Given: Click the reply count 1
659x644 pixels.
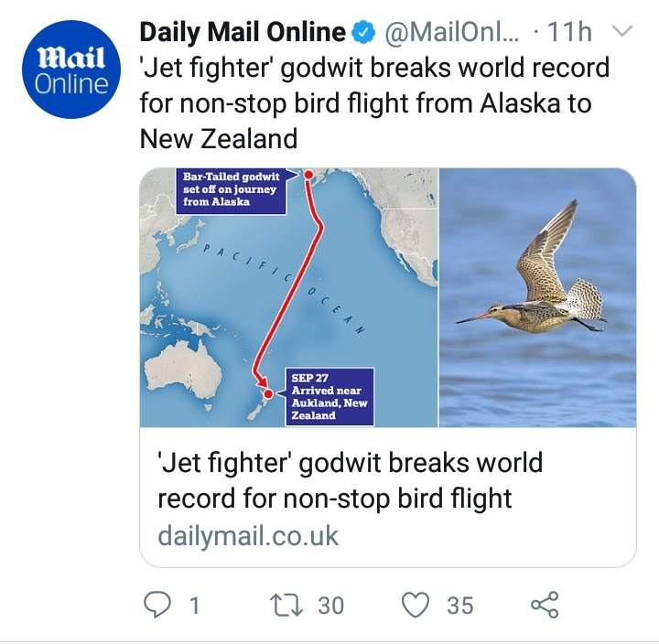Looking at the screenshot, I should coord(194,606).
